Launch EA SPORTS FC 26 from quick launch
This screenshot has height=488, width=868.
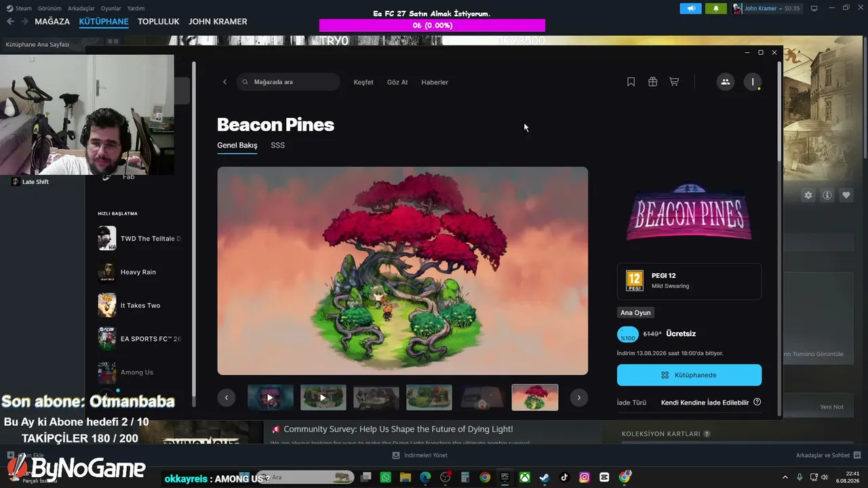click(x=140, y=339)
